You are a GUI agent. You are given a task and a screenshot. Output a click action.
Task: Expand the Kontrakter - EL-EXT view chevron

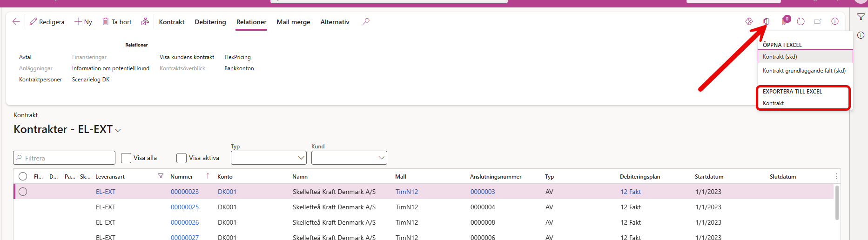(x=118, y=130)
